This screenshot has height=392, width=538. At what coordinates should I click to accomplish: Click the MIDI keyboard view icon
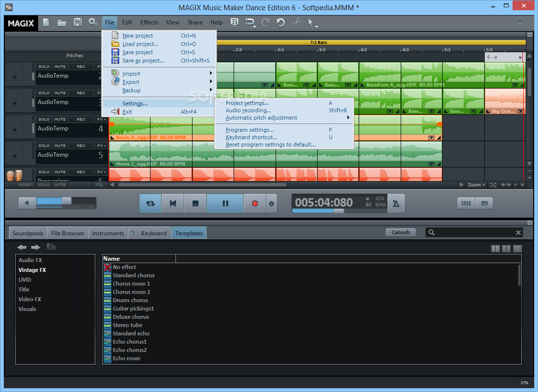[x=484, y=203]
